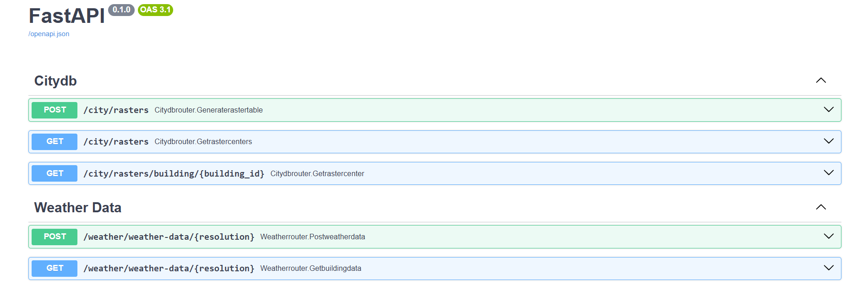Expand GET building_id endpoint chevron

829,172
